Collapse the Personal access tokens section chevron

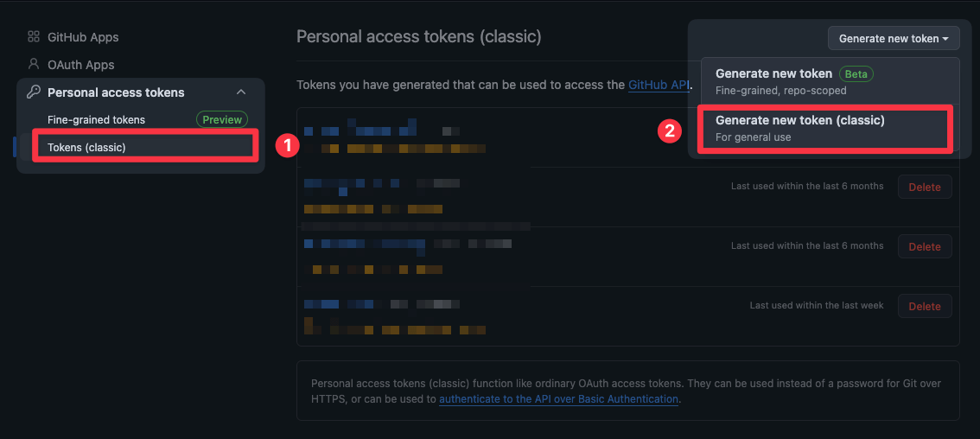[x=241, y=92]
